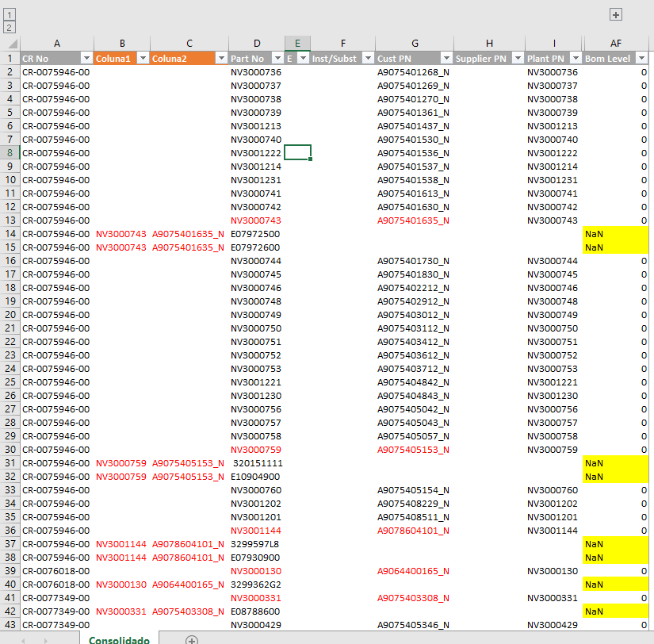Select column AF header
This screenshot has width=654, height=644.
[x=616, y=44]
